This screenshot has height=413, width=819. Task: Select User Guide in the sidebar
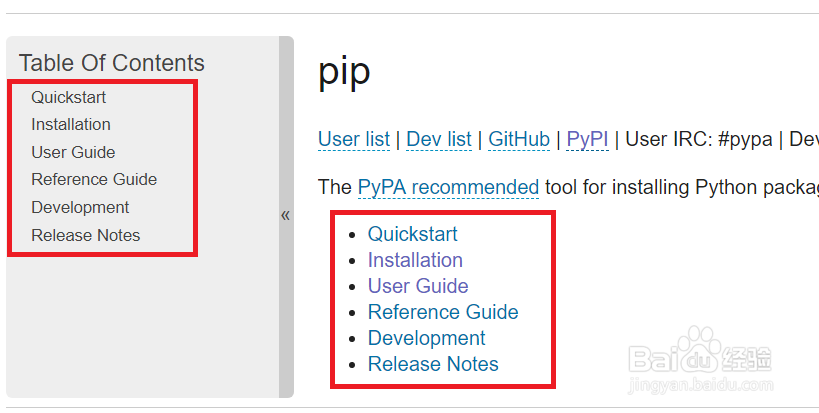pos(73,152)
